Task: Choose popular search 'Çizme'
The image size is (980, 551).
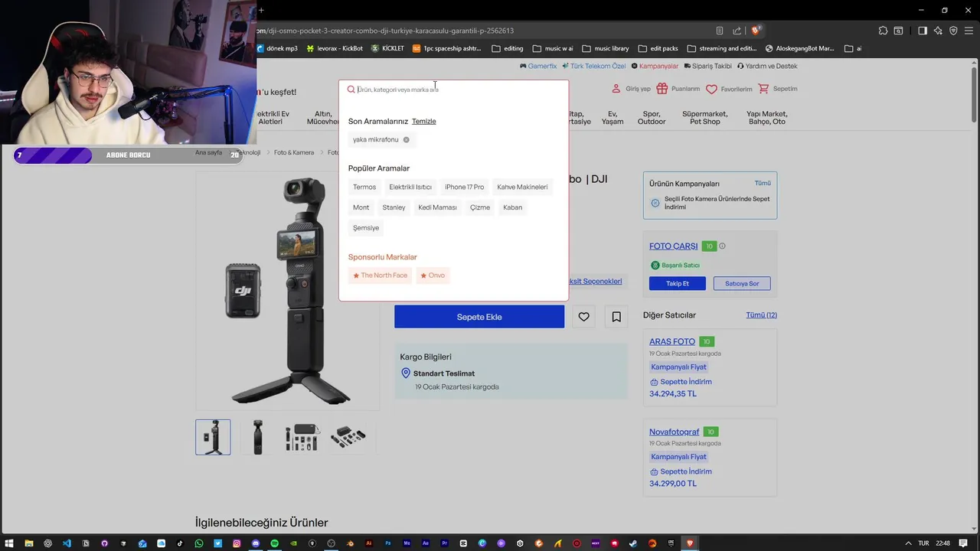Action: pyautogui.click(x=480, y=207)
